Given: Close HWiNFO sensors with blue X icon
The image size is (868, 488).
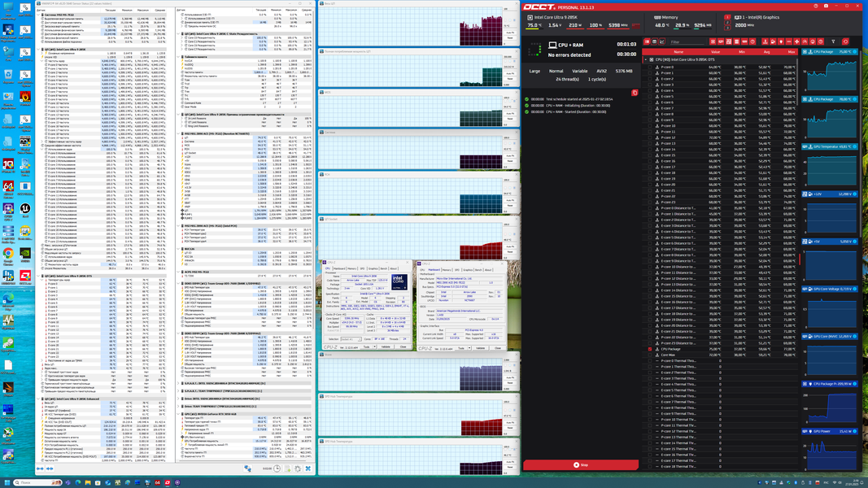Looking at the screenshot, I should click(308, 468).
